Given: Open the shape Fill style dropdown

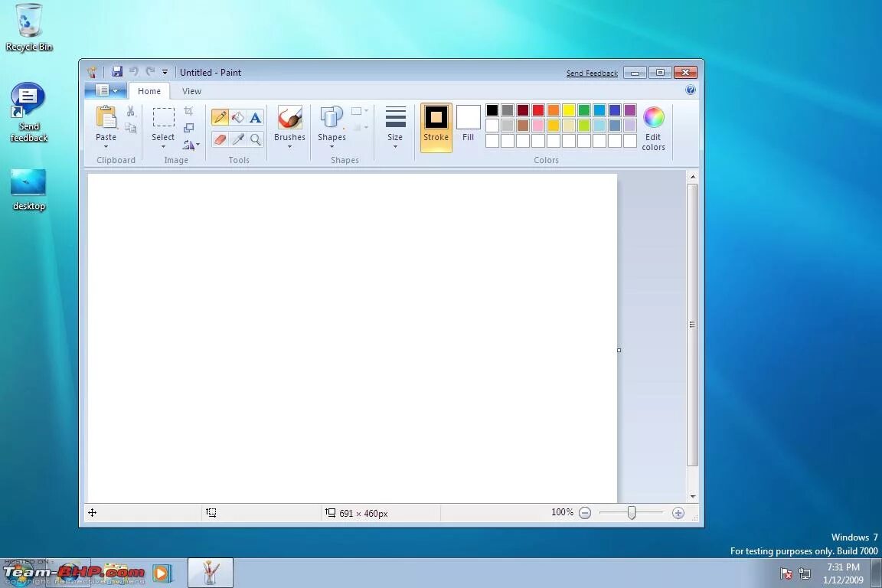Looking at the screenshot, I should coord(359,128).
